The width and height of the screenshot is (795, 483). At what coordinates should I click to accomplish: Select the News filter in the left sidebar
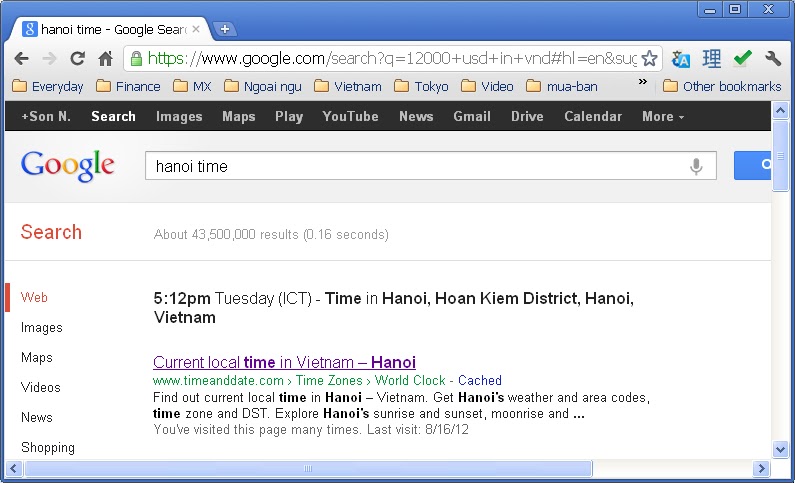[x=37, y=418]
